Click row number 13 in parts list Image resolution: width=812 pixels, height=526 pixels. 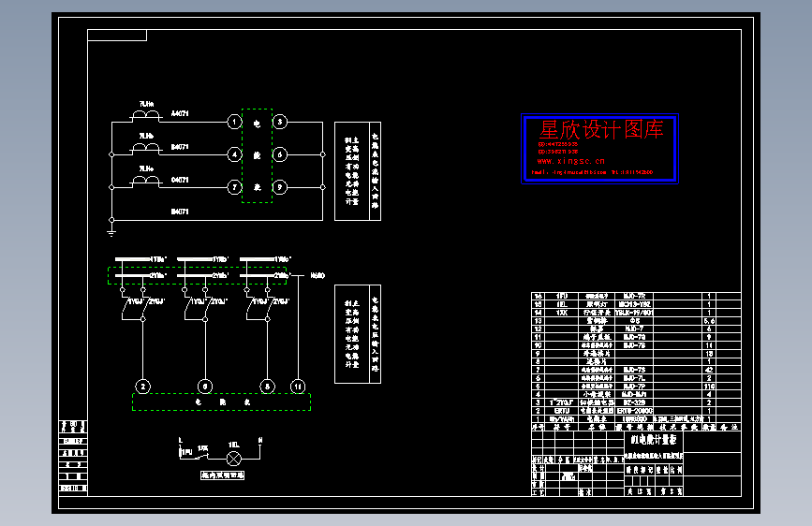tap(538, 321)
